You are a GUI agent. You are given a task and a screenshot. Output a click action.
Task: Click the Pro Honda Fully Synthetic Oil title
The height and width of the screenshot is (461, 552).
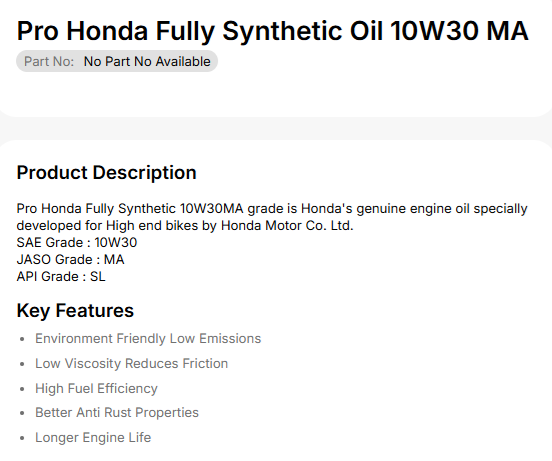pyautogui.click(x=272, y=32)
